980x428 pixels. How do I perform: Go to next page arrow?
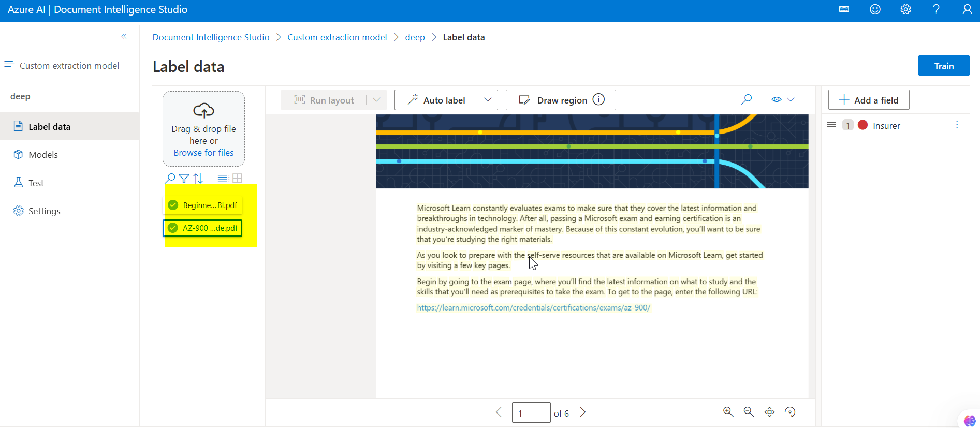[583, 412]
